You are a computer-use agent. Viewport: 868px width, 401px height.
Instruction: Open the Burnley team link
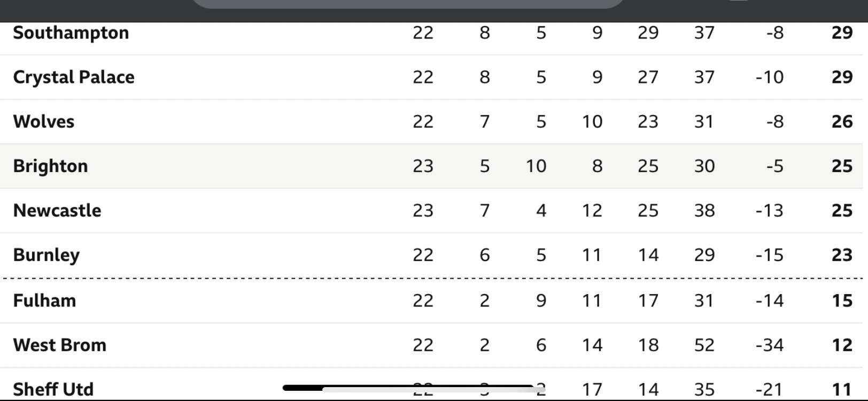pyautogui.click(x=46, y=255)
